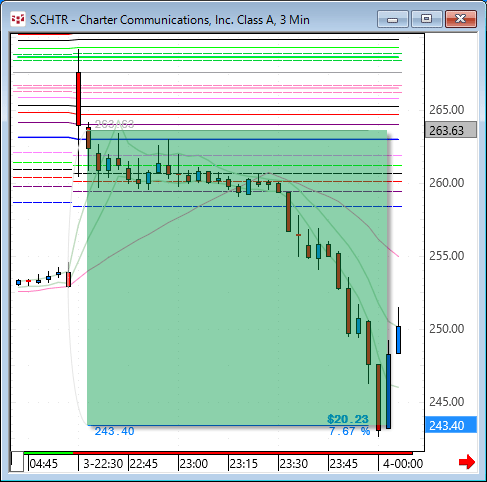
Task: Click the 250.00 price axis label
Action: [446, 329]
